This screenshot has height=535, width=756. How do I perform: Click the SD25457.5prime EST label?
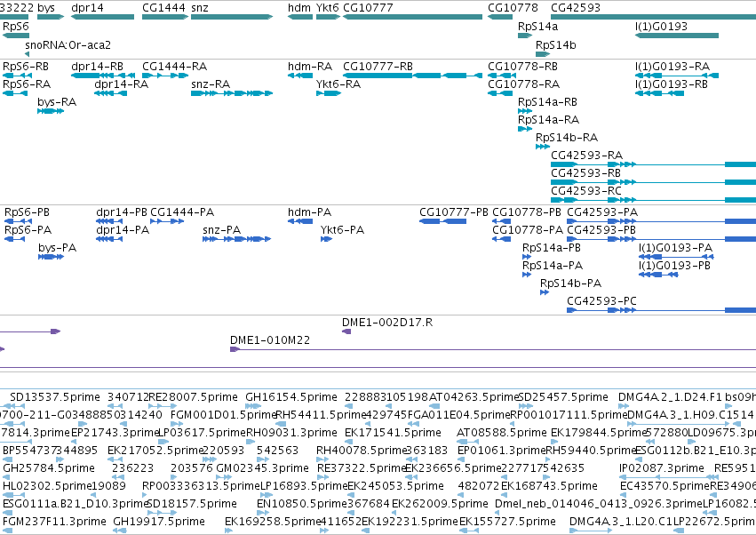[x=563, y=397]
